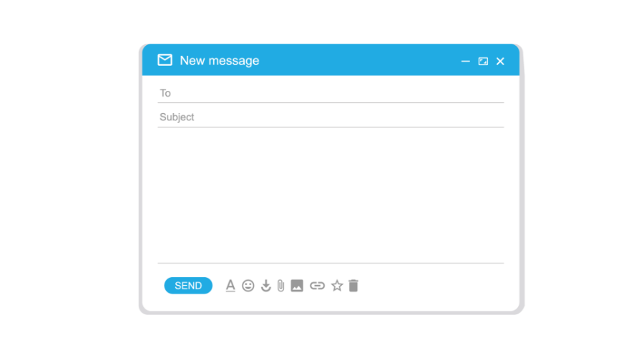644x358 pixels.
Task: Click the envelope icon in the header
Action: (165, 60)
